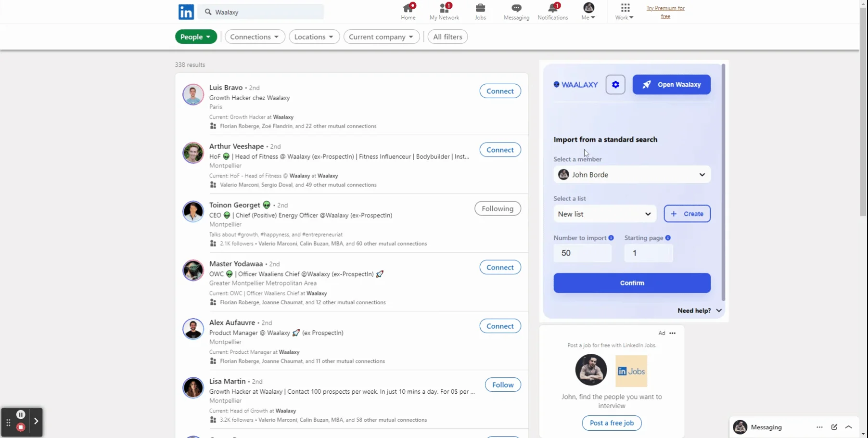Create a new list in Waalaxy

(687, 214)
